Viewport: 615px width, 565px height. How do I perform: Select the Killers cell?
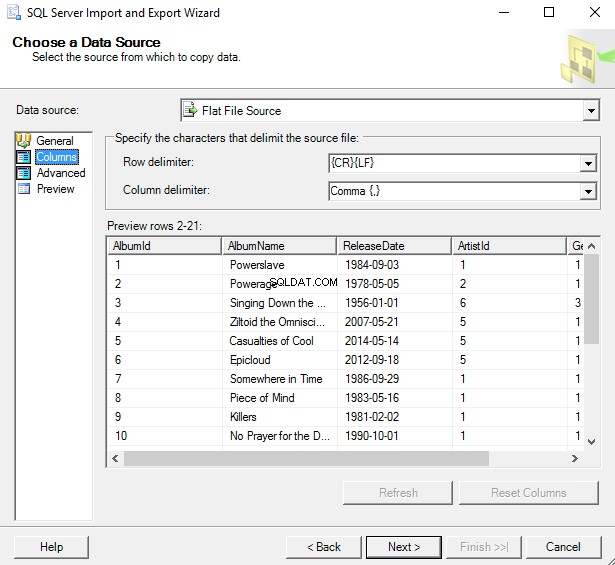click(x=280, y=417)
